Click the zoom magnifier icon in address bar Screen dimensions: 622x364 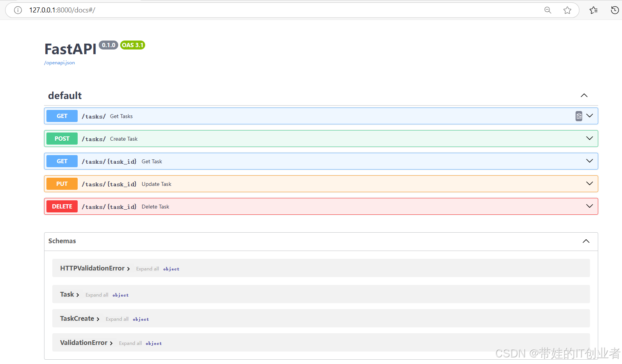548,10
